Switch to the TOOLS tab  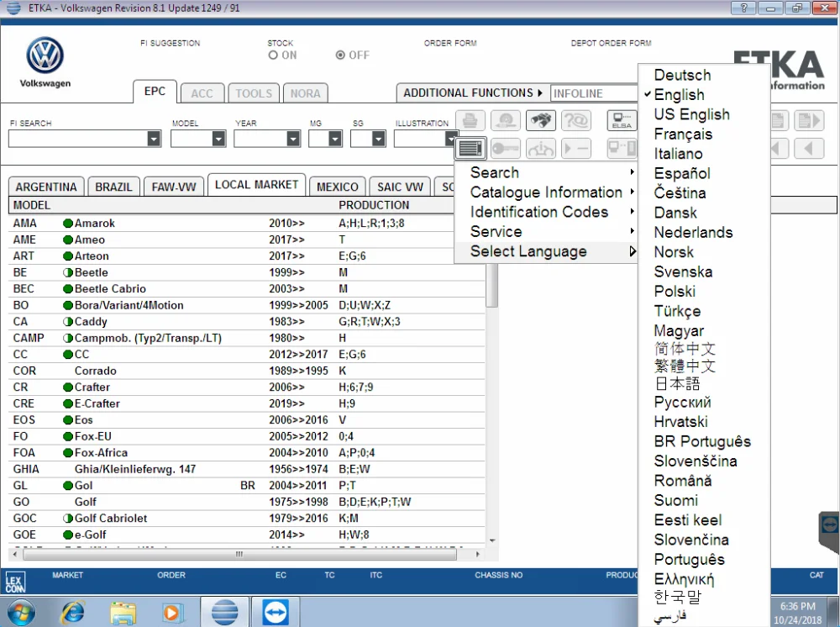[254, 93]
